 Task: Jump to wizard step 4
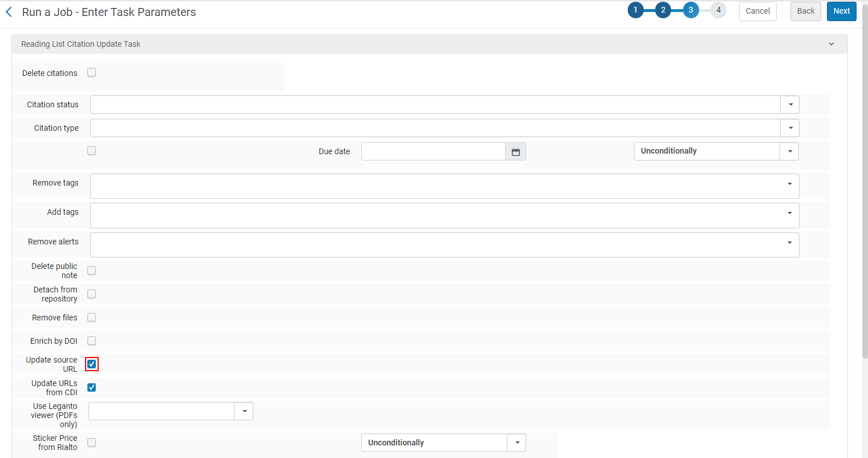click(718, 10)
